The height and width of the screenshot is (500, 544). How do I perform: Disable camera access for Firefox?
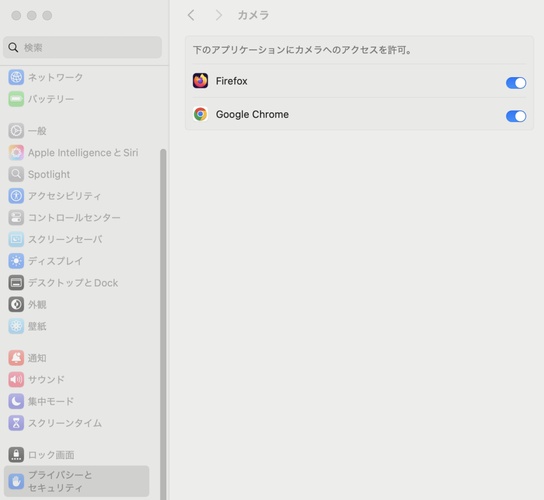point(516,83)
